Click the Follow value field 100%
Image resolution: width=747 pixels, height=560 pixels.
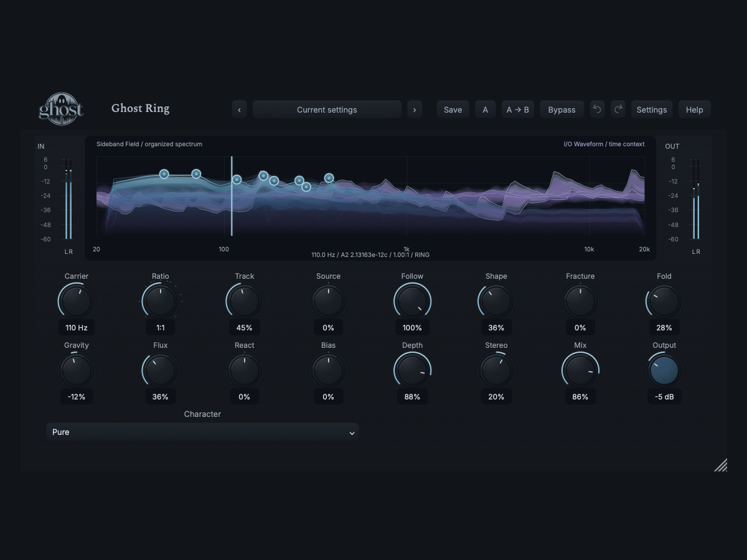[x=412, y=327]
